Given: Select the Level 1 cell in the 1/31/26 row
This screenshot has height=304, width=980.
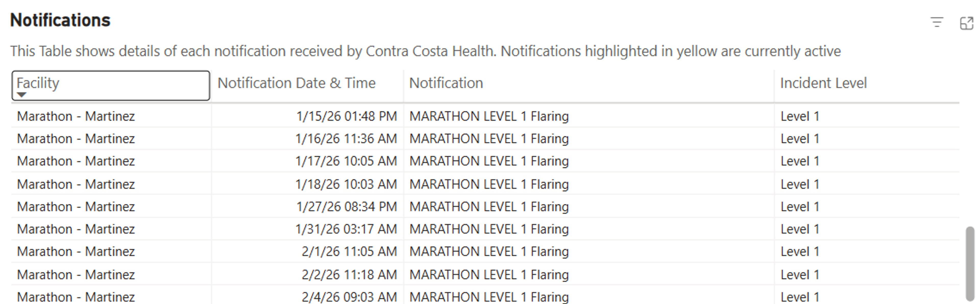Looking at the screenshot, I should (x=799, y=229).
